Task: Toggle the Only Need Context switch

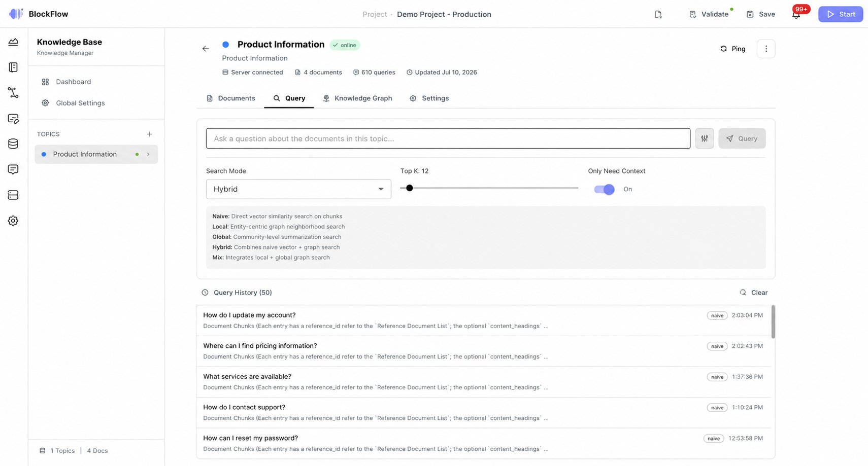Action: tap(605, 189)
